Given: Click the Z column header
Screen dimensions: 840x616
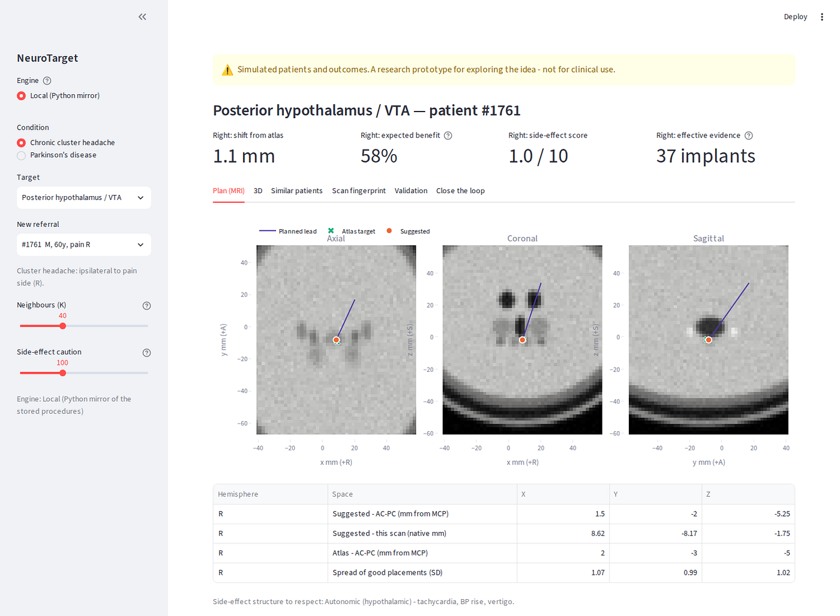Looking at the screenshot, I should tap(748, 494).
